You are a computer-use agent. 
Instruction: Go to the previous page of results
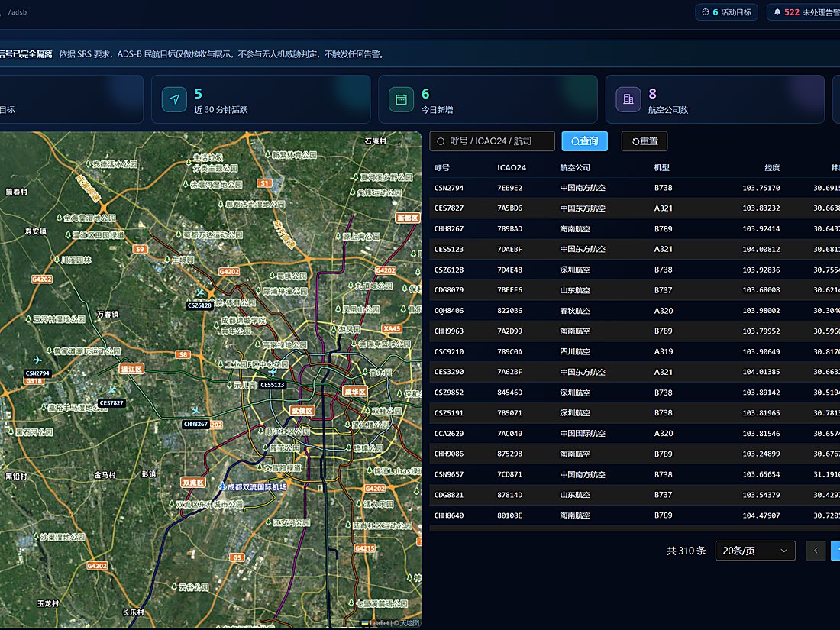(x=816, y=551)
